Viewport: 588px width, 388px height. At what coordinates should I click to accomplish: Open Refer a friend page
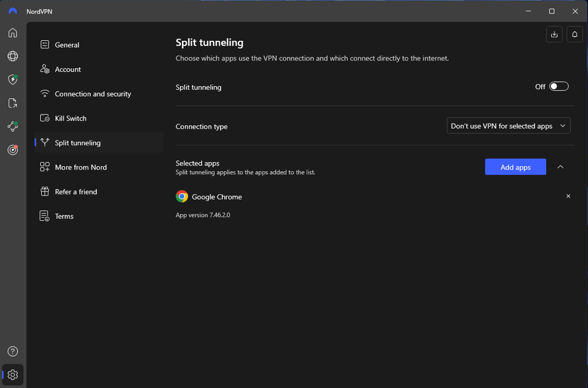[x=99, y=191]
